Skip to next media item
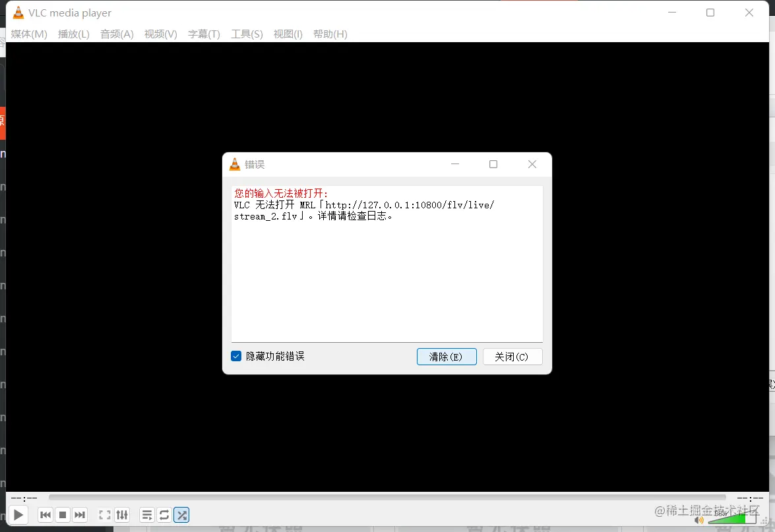This screenshot has width=775, height=532. pos(80,516)
